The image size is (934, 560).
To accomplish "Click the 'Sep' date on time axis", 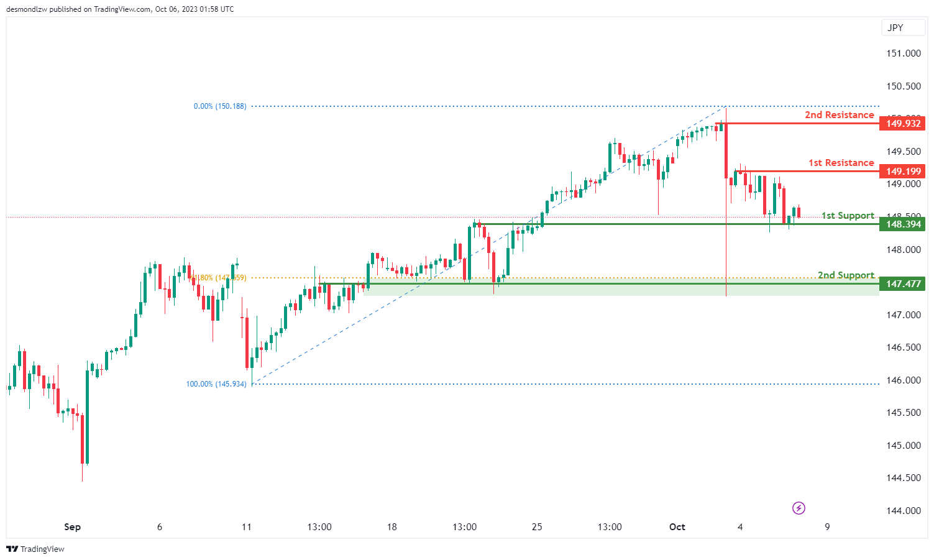I will click(73, 527).
